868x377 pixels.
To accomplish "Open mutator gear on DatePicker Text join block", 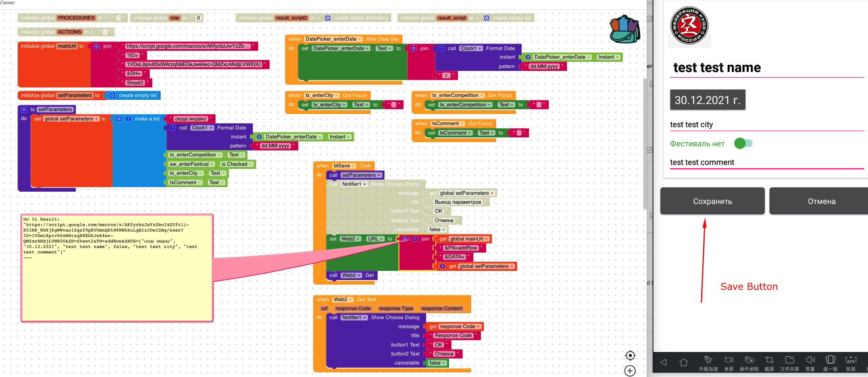I will pos(414,48).
